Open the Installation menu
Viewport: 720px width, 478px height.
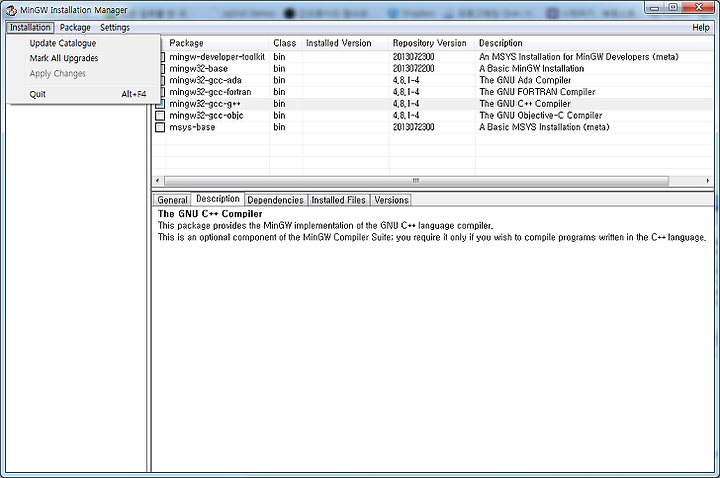coord(30,28)
